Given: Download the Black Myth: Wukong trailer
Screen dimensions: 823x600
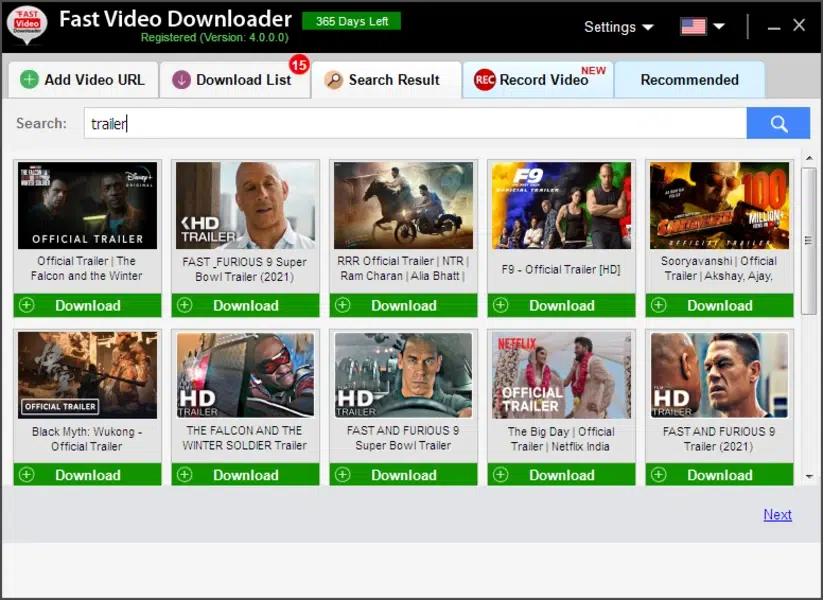Looking at the screenshot, I should tap(87, 475).
